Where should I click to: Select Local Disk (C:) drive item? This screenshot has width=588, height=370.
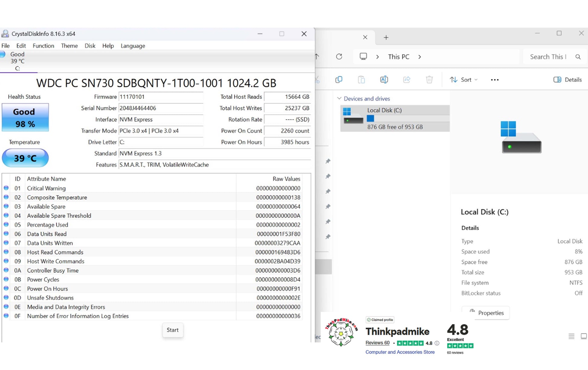(395, 118)
